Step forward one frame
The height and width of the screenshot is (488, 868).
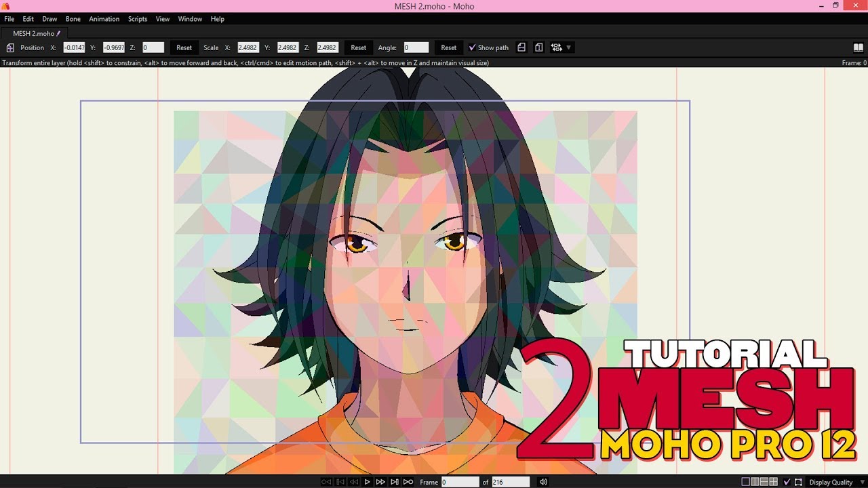(x=380, y=482)
